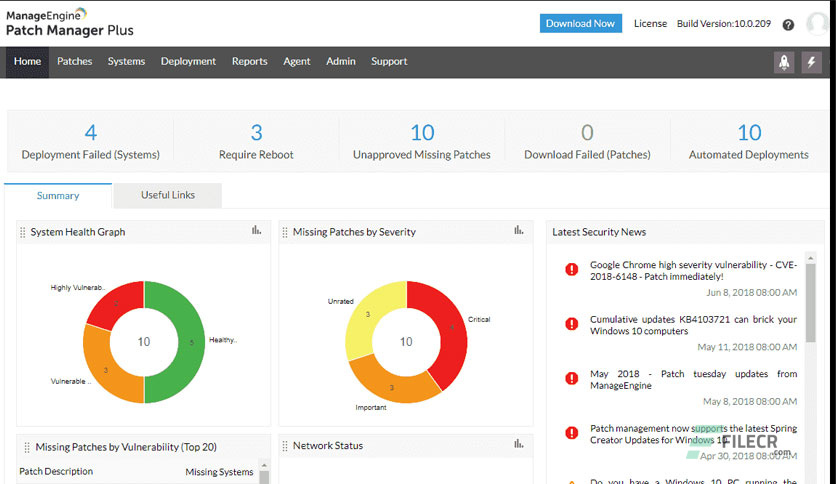This screenshot has width=836, height=484.
Task: Click Latest Security News scrollbar thumb
Action: point(810,302)
